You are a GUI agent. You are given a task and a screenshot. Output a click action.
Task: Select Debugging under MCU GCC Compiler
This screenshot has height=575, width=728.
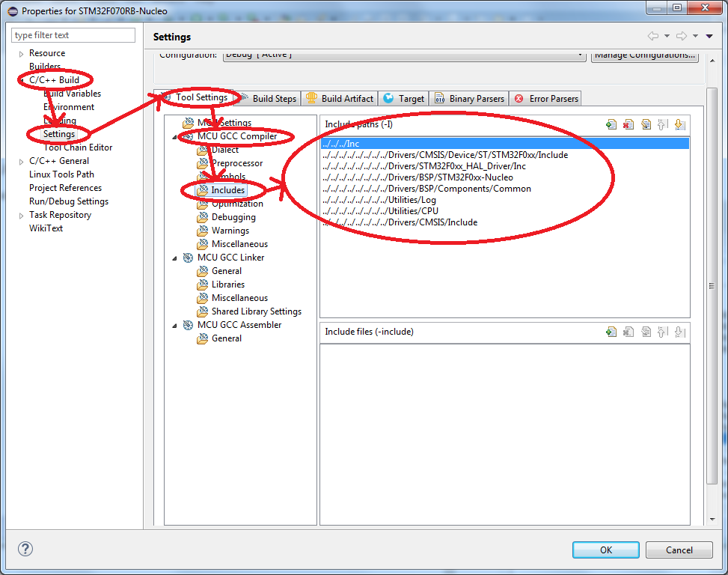[x=233, y=217]
